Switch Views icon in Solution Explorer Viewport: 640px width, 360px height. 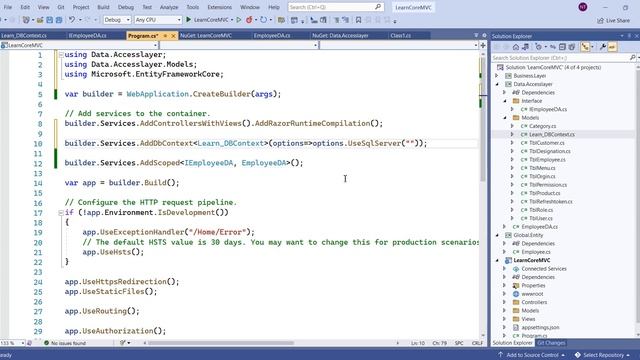pos(525,47)
